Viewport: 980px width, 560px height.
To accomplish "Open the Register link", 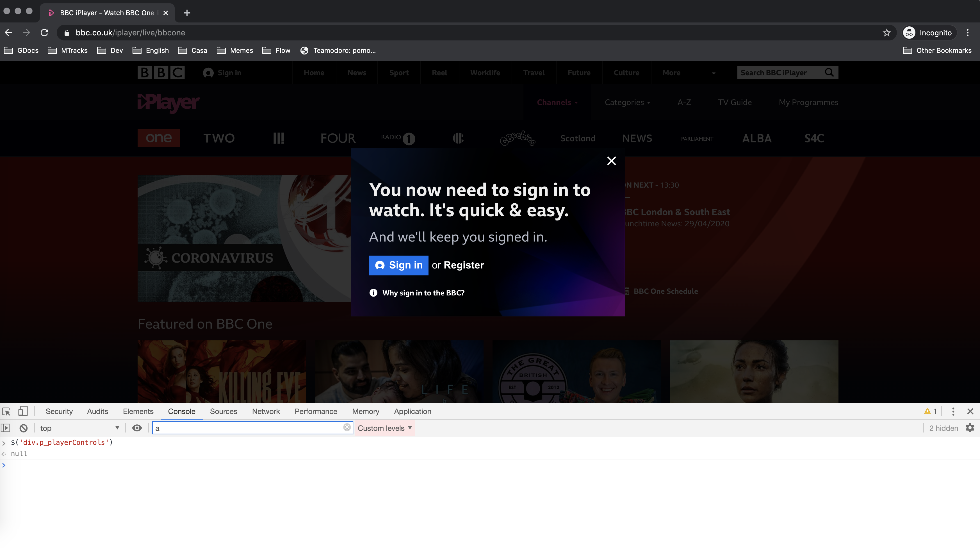I will click(464, 265).
